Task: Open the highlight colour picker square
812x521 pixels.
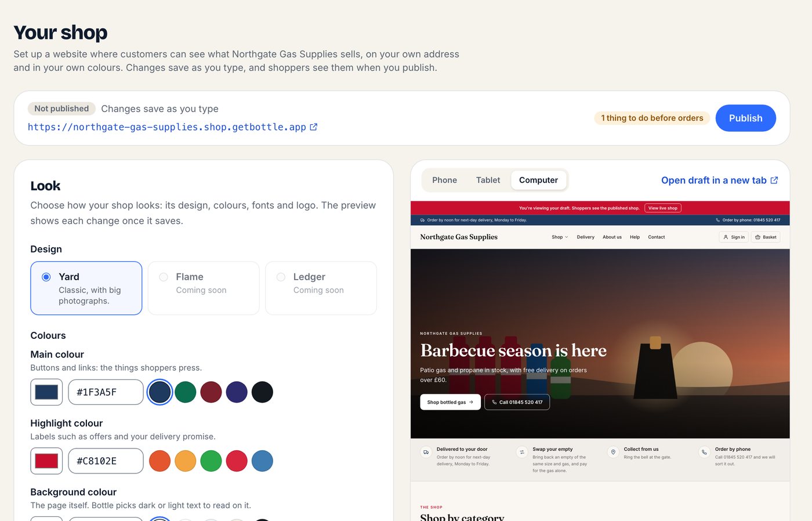Action: point(46,461)
